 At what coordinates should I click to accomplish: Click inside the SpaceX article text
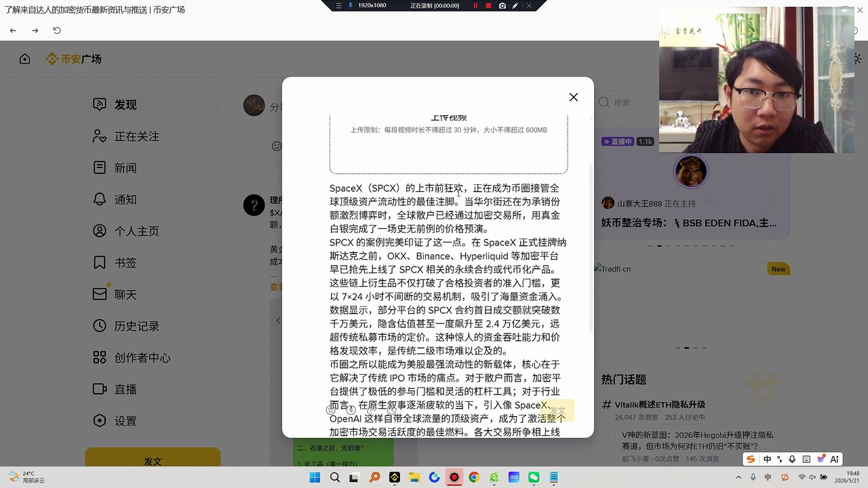pos(448,309)
